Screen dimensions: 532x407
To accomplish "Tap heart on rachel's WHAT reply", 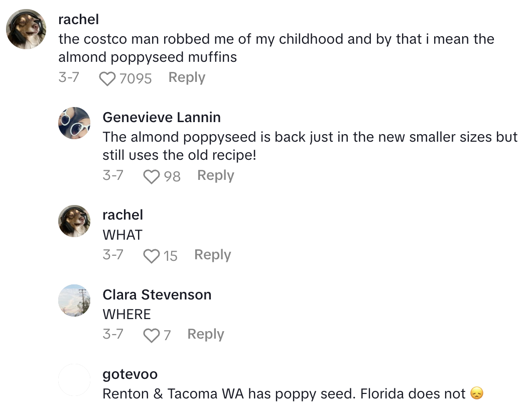I will click(151, 256).
